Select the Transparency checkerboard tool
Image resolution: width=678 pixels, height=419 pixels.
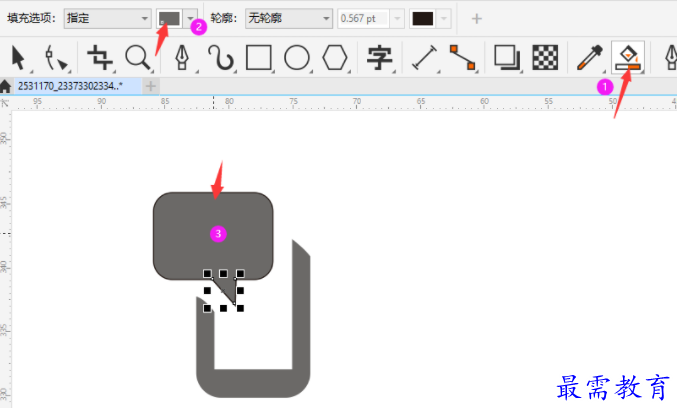pyautogui.click(x=545, y=58)
